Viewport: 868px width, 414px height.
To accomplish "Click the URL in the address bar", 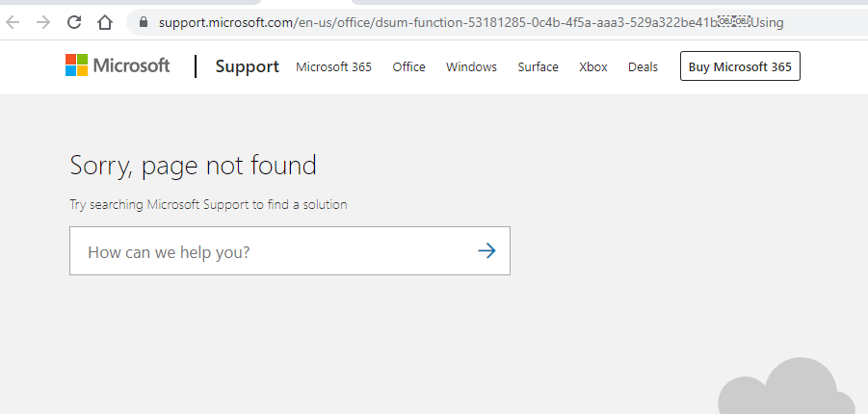I will click(470, 23).
